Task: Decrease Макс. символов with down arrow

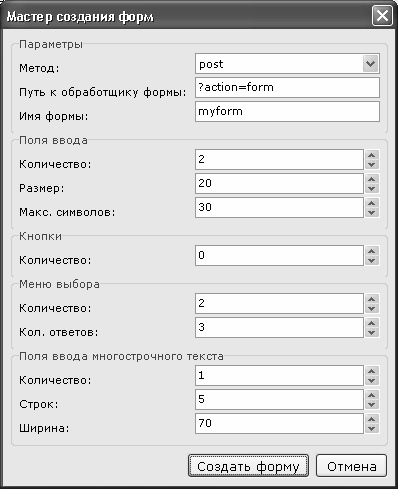Action: pos(372,213)
